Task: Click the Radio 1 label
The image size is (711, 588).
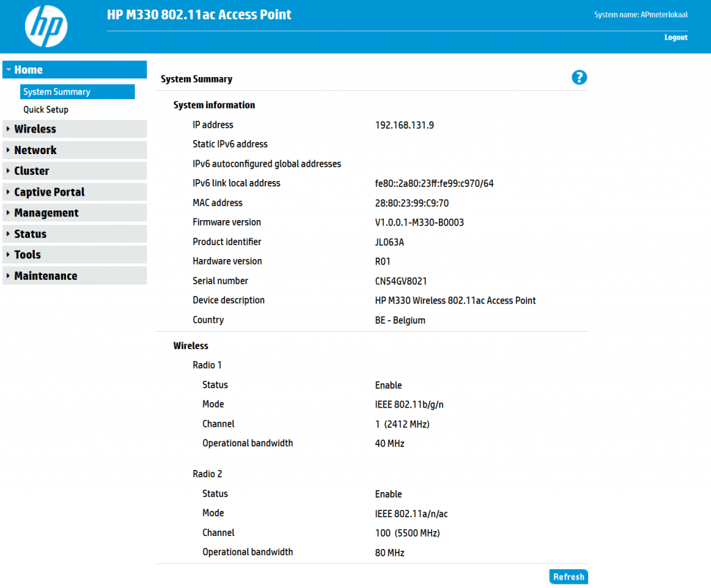Action: 207,365
